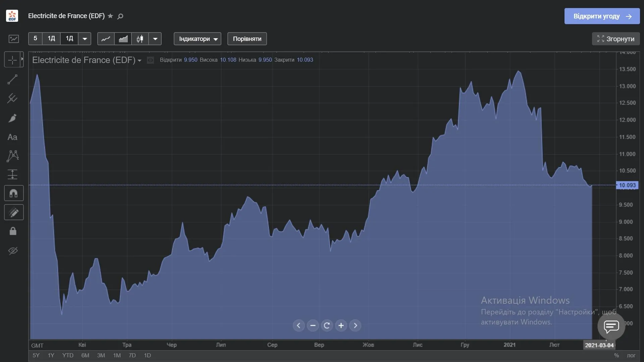Open the Індикатори indicators dropdown

click(x=198, y=39)
